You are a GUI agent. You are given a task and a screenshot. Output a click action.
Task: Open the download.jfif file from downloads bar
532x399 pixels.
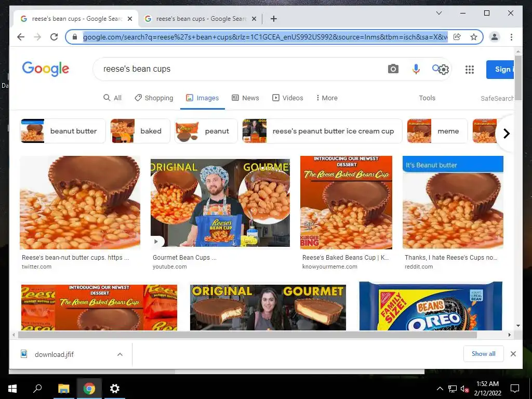click(x=54, y=354)
